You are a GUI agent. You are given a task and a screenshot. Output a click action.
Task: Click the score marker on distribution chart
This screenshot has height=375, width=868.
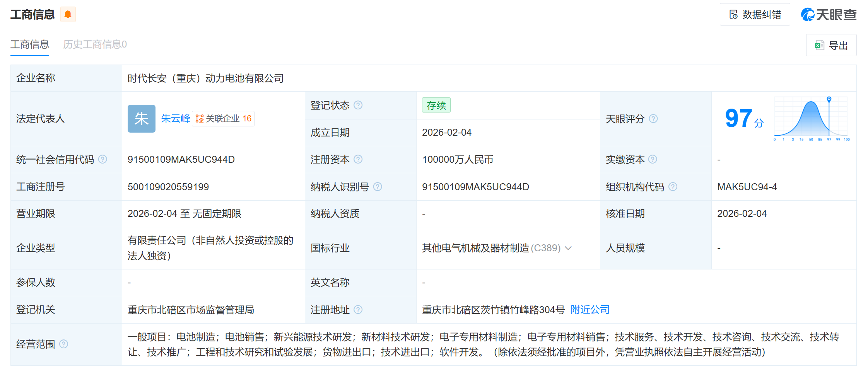829,100
